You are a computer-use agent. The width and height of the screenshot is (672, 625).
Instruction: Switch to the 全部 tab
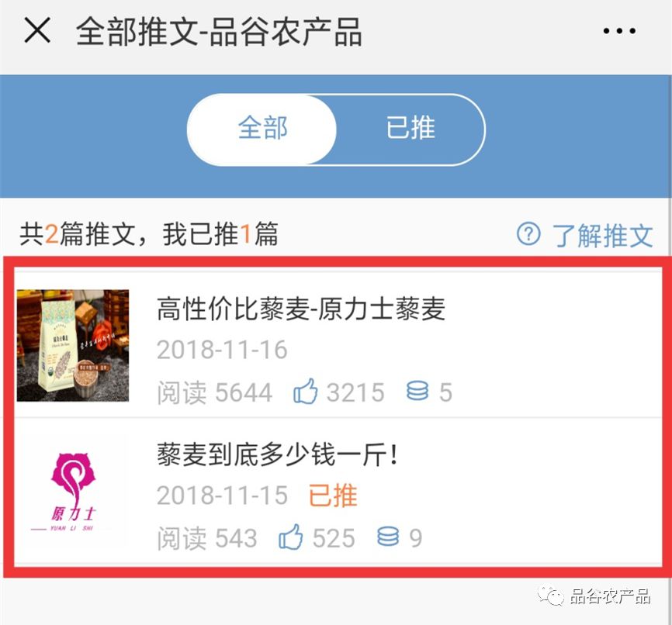(262, 129)
